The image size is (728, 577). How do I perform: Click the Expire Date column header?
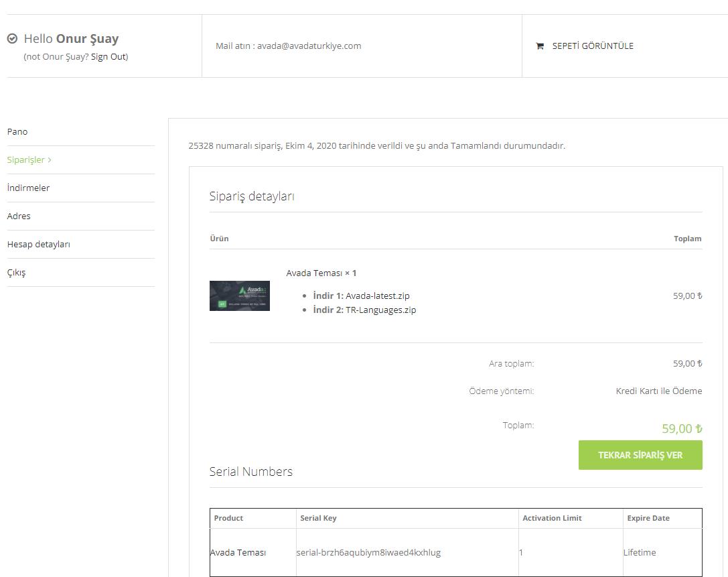[x=648, y=518]
